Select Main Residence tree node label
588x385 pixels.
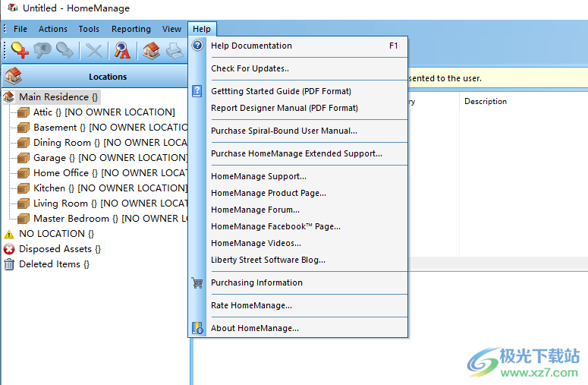(x=58, y=97)
